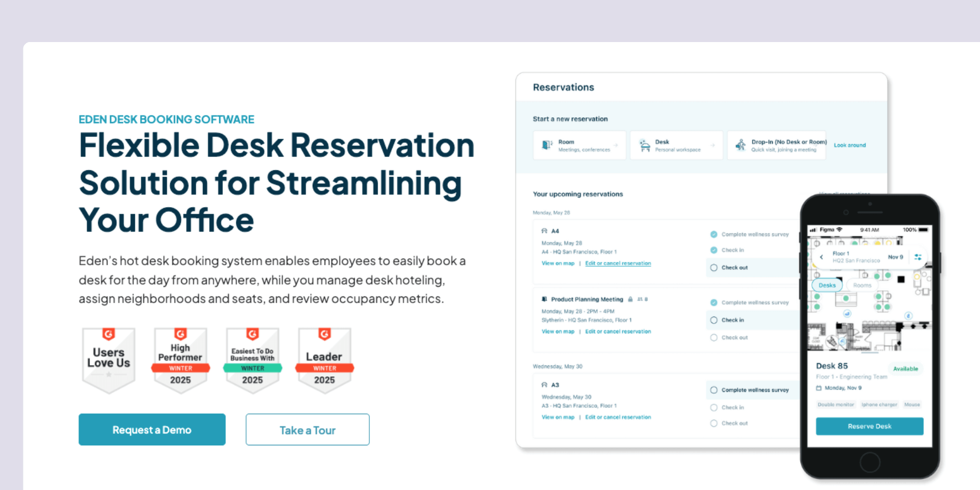Check in to Product Planning Meeting
Screen dimensions: 980x490
714,320
